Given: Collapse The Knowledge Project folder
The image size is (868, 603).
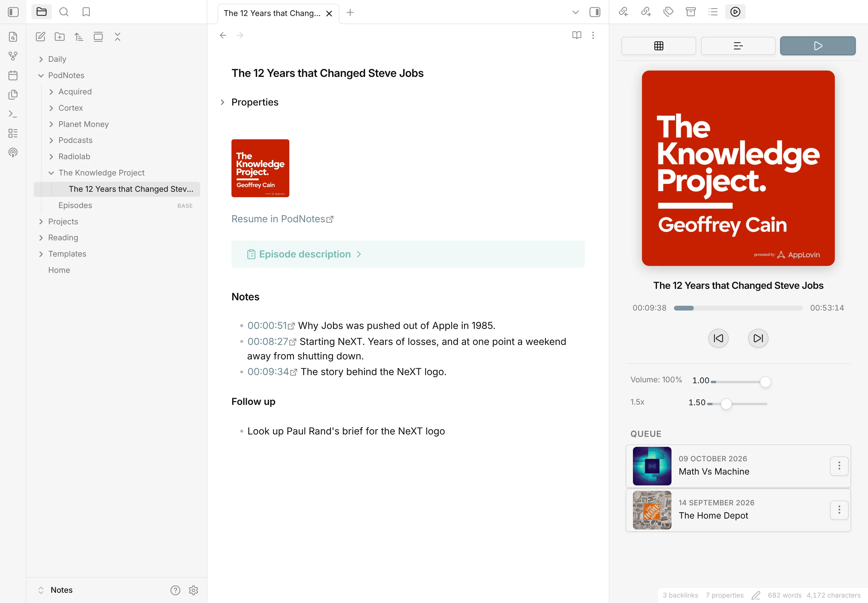Looking at the screenshot, I should click(x=51, y=173).
